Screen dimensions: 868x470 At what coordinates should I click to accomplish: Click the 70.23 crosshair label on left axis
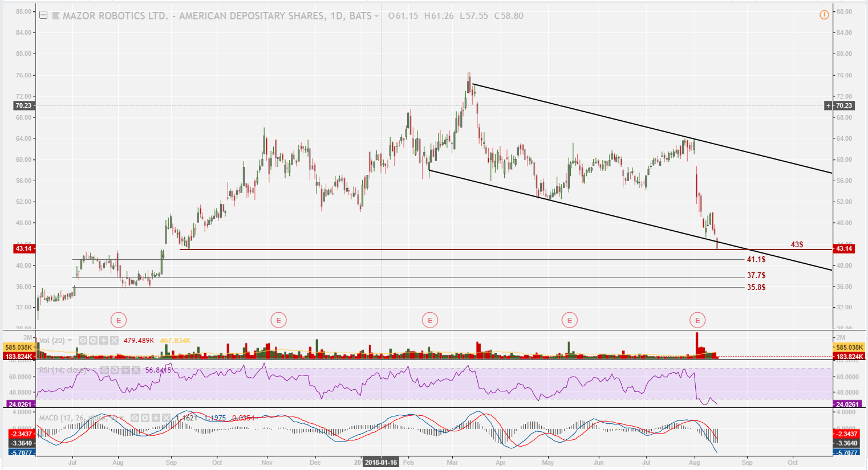click(x=23, y=105)
